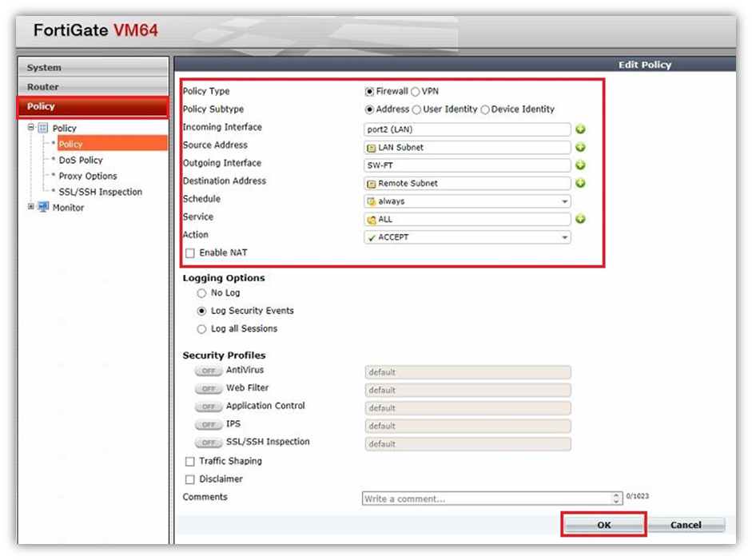This screenshot has height=560, width=752.
Task: Select the Firewall policy type radio
Action: tap(369, 92)
